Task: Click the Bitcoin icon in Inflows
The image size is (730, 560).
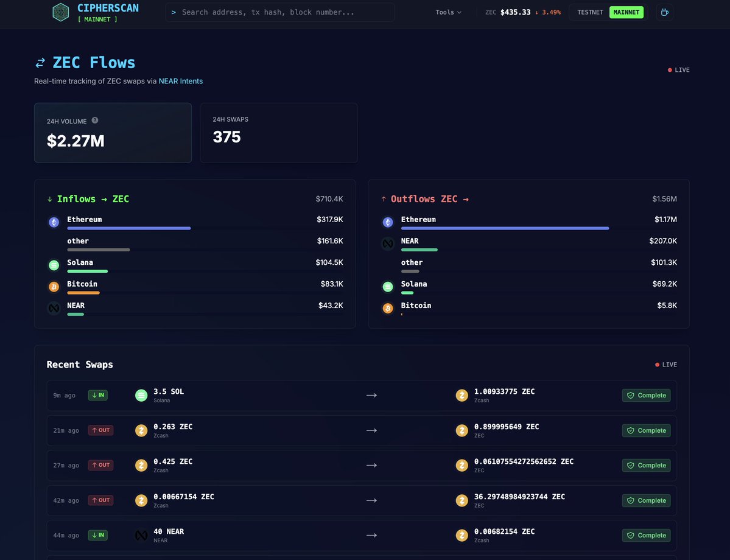Action: click(x=54, y=287)
